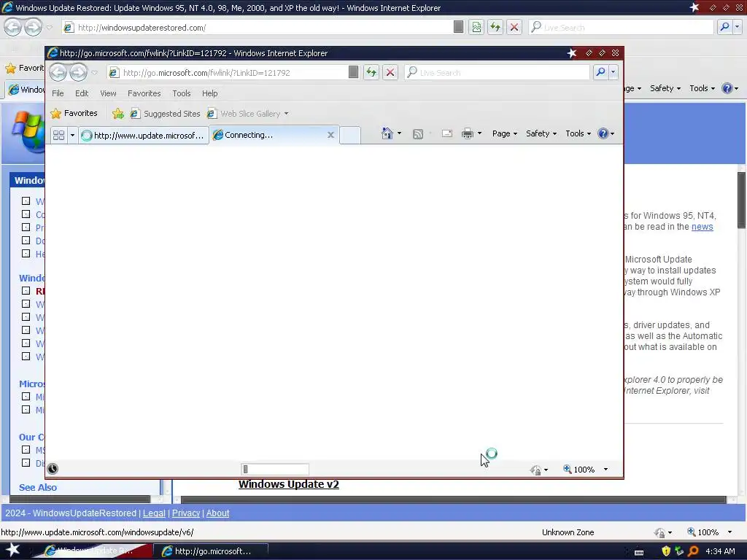The width and height of the screenshot is (747, 560).
Task: Open Tools dropdown in front window command bar
Action: (578, 134)
